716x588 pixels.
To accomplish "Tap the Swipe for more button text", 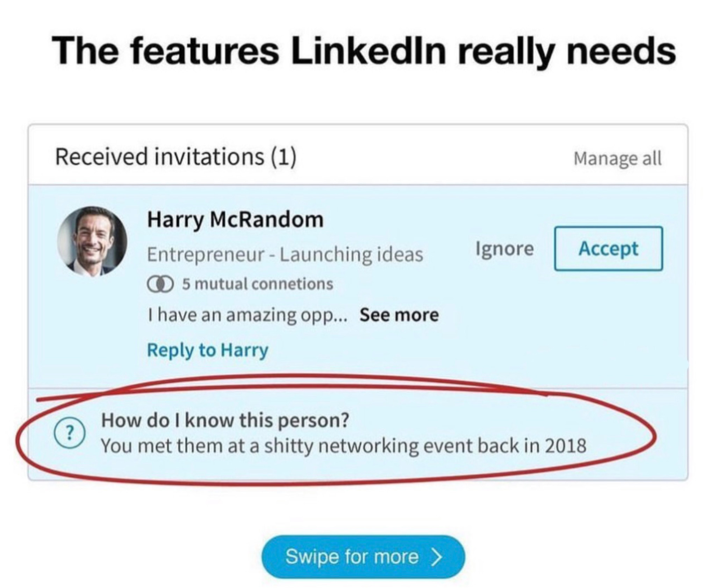I will click(x=352, y=557).
